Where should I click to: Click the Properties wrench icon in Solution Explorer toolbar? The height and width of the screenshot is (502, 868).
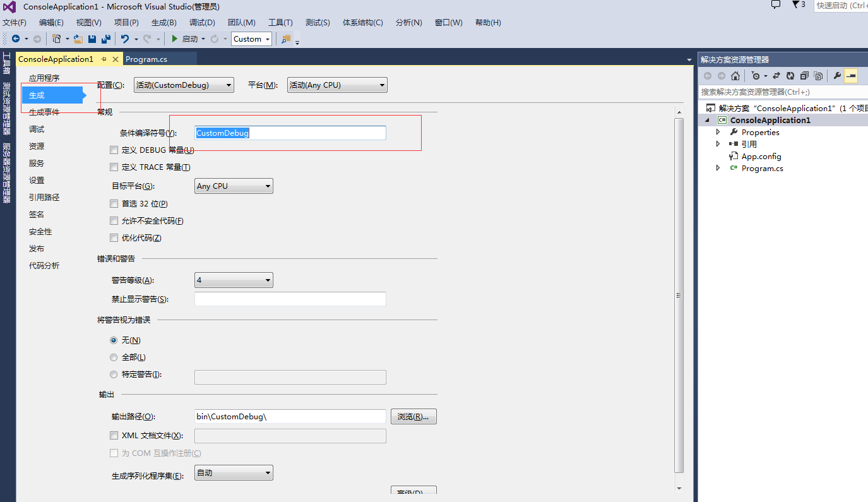837,76
